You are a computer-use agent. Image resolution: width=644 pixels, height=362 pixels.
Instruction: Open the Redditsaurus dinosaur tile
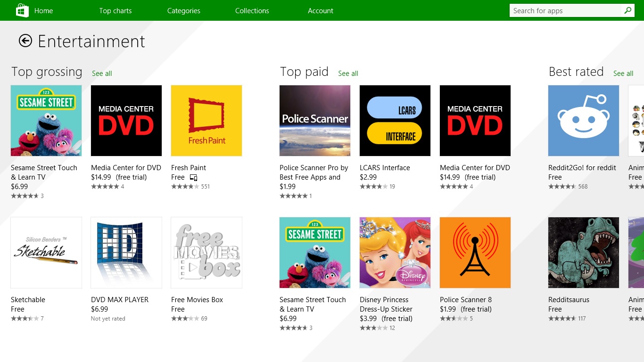tap(584, 253)
